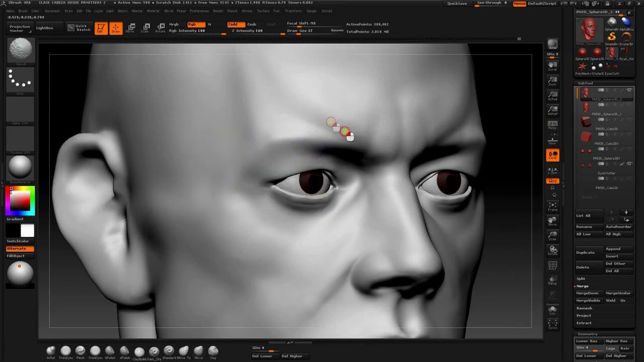Toggle Zadd sculpting mode
644x362 pixels.
click(x=235, y=24)
